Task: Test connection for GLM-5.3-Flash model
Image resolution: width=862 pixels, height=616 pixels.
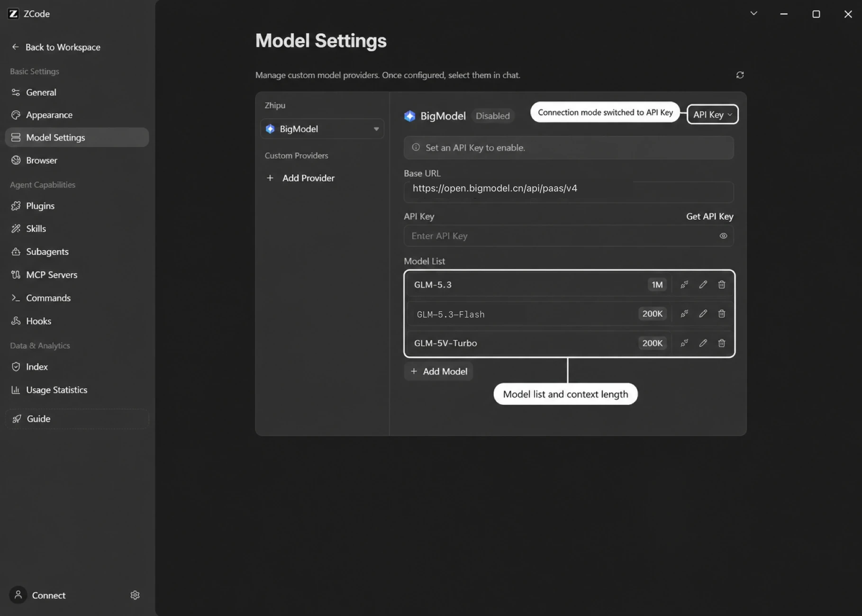Action: tap(684, 314)
